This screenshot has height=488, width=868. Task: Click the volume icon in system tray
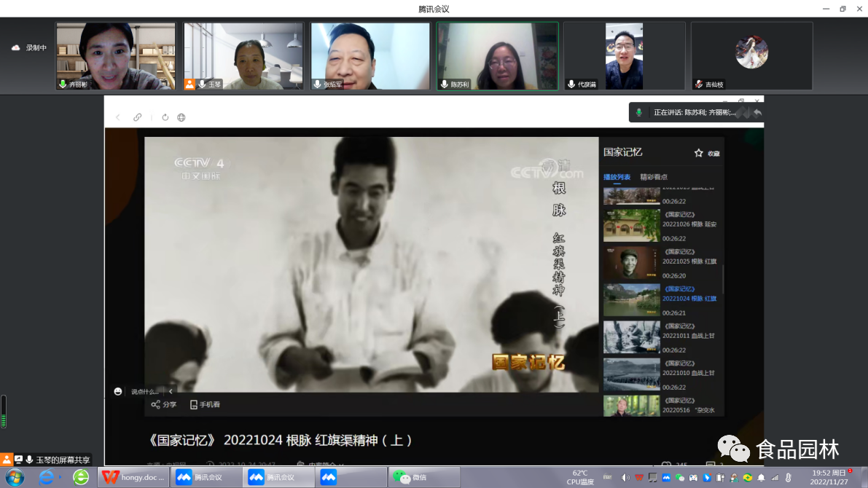pos(625,478)
